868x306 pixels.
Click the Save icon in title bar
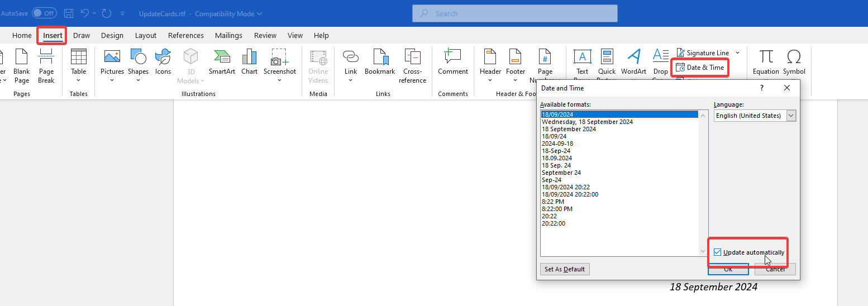point(69,13)
